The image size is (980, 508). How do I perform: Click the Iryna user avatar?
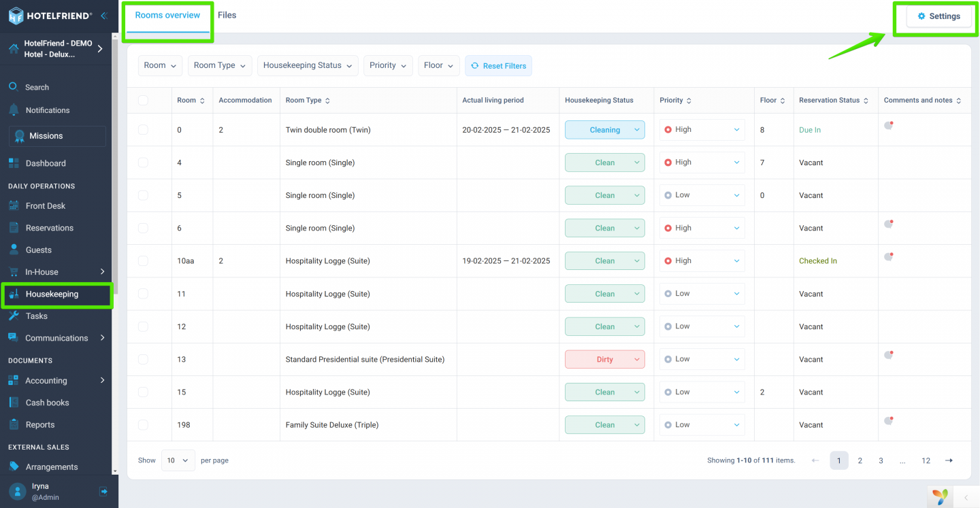point(18,492)
